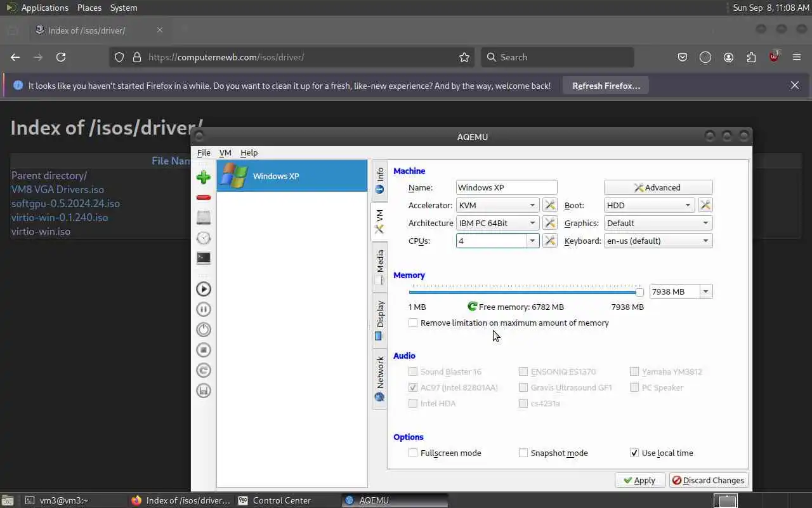Open Firefox extensions puzzle icon
The width and height of the screenshot is (812, 508).
(751, 57)
